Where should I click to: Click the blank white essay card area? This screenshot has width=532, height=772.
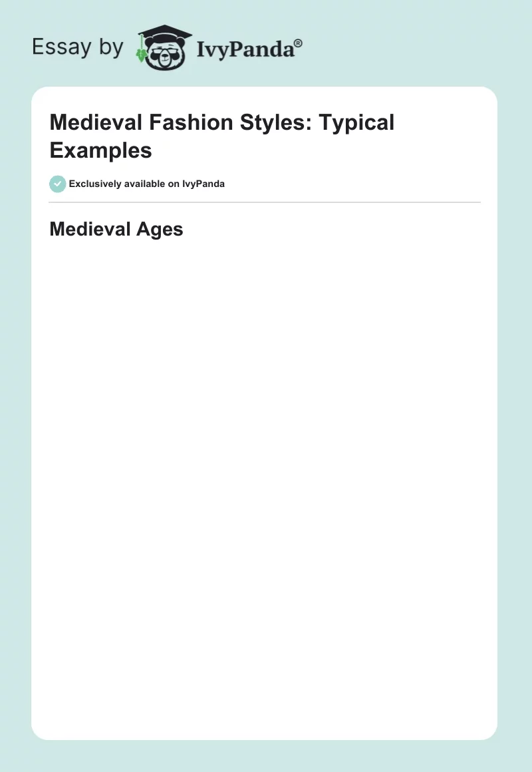265,466
